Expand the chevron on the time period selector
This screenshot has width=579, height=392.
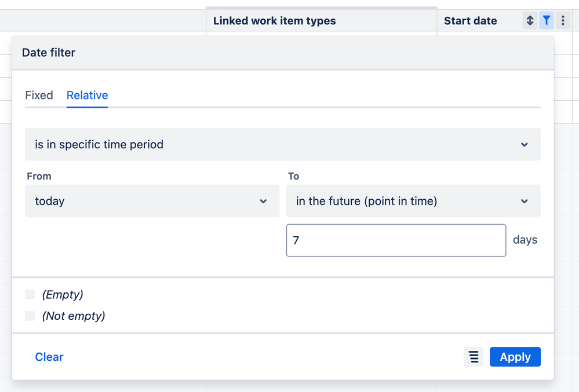pyautogui.click(x=525, y=144)
